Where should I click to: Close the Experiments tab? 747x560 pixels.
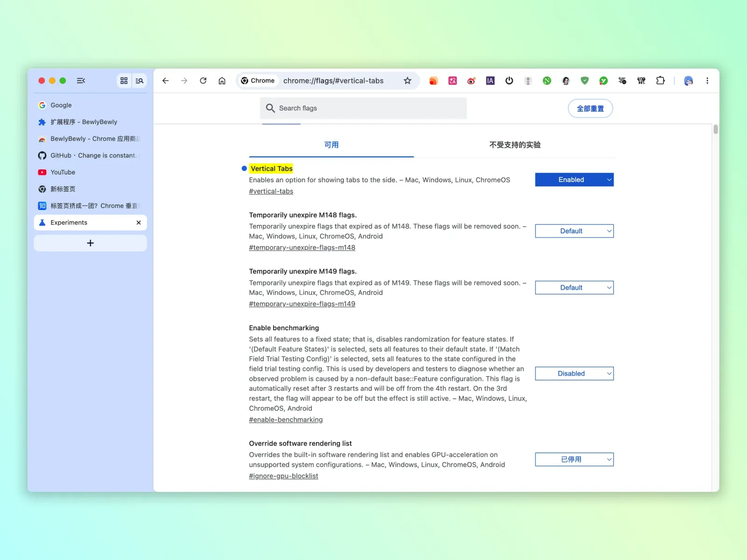point(139,223)
